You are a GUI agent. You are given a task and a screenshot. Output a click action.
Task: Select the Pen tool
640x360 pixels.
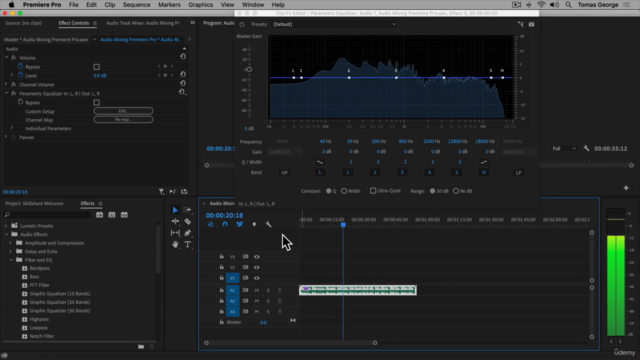187,233
